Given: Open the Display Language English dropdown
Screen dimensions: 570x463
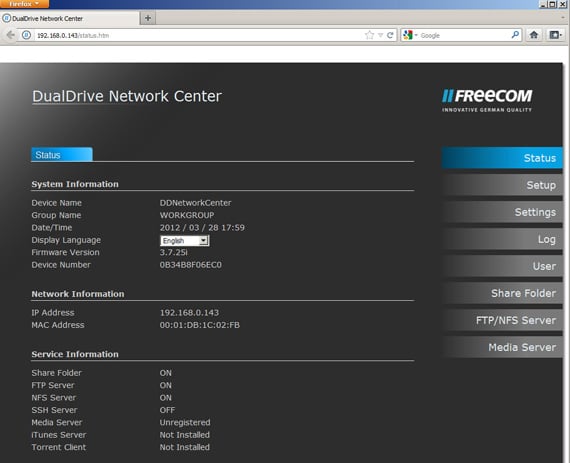Looking at the screenshot, I should tap(185, 241).
